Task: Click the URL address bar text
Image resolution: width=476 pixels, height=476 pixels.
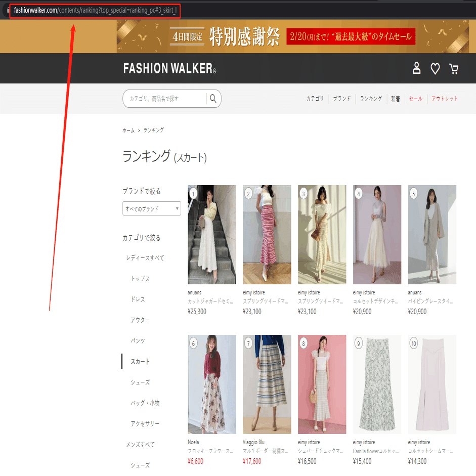Action: (x=95, y=10)
